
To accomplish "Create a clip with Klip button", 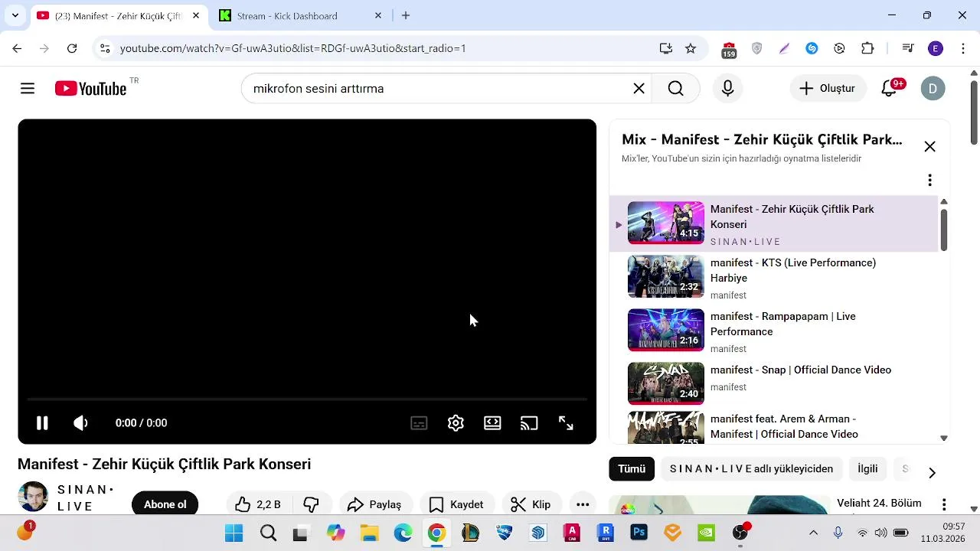I will (531, 504).
